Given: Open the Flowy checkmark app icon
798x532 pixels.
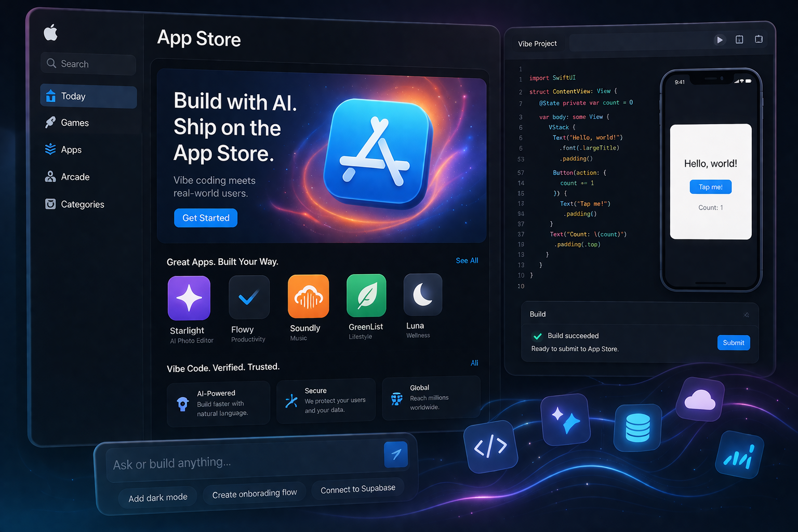Looking at the screenshot, I should point(249,297).
